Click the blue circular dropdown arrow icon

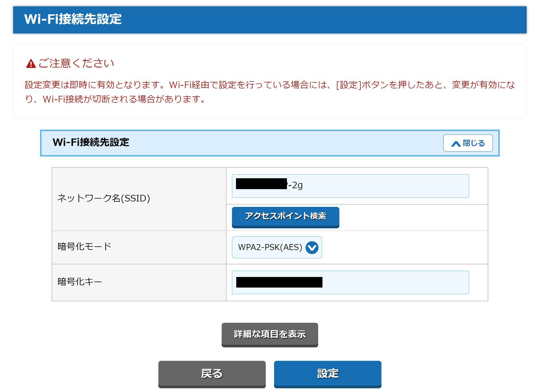pos(312,248)
